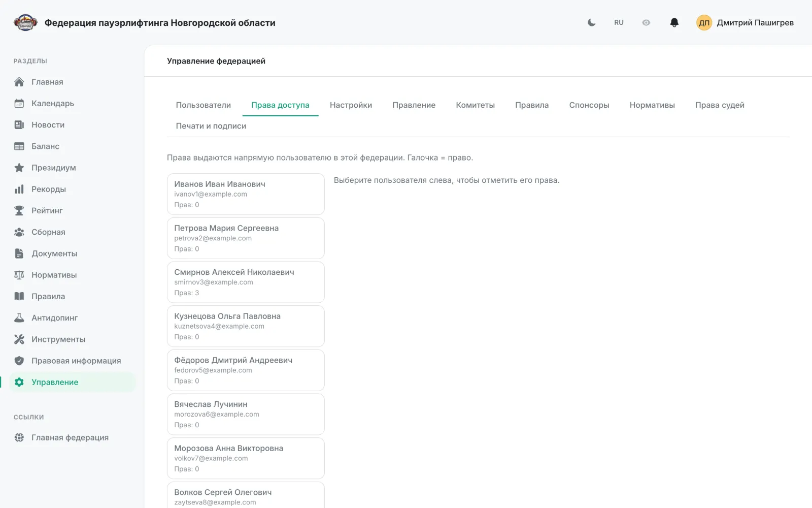
Task: Click the Президиум star icon
Action: (19, 168)
